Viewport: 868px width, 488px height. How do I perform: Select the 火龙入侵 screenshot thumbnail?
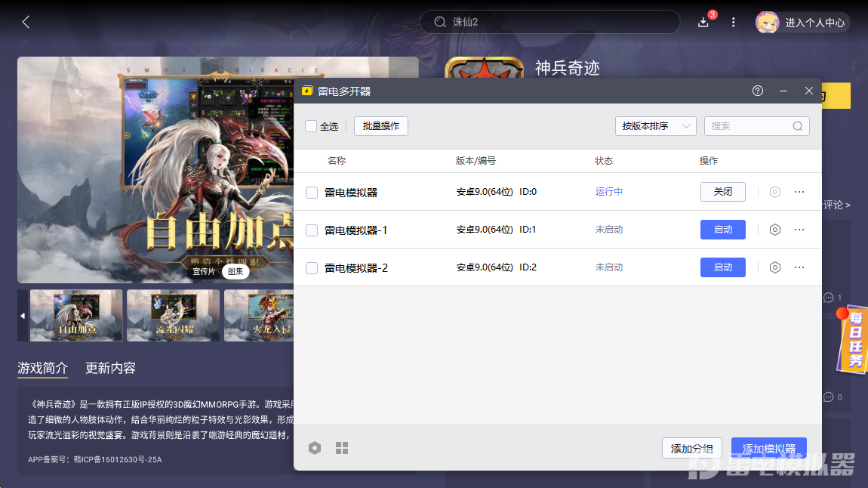point(259,315)
